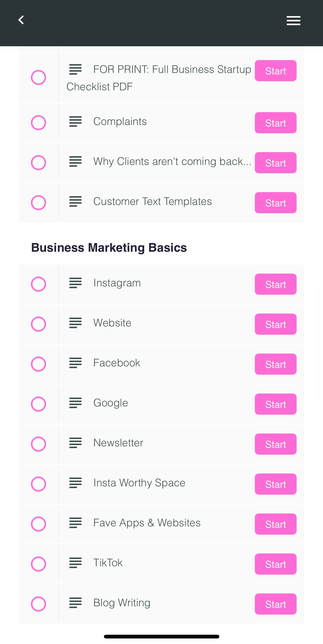Tap the text lesson icon beside Complaints
323x644 pixels.
75,121
